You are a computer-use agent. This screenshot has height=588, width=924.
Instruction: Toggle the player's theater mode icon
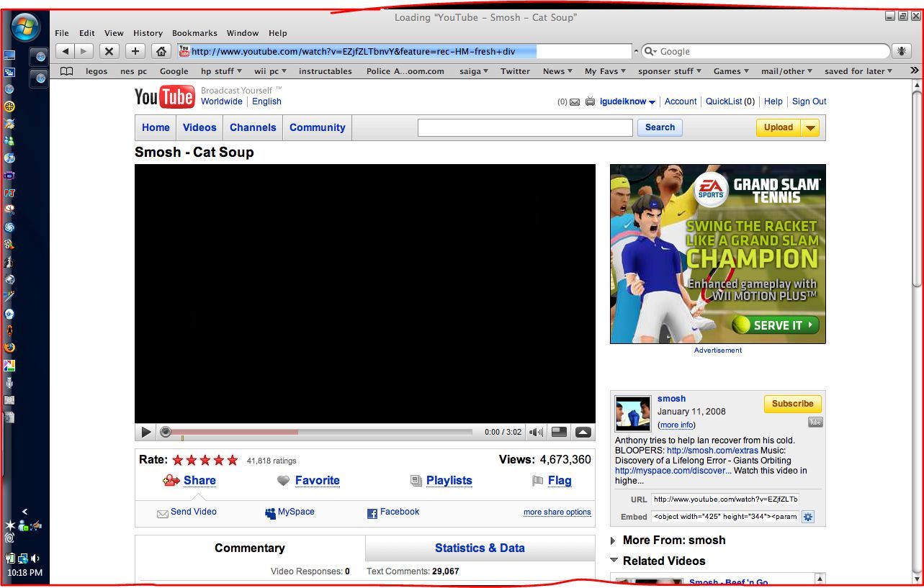[x=559, y=432]
